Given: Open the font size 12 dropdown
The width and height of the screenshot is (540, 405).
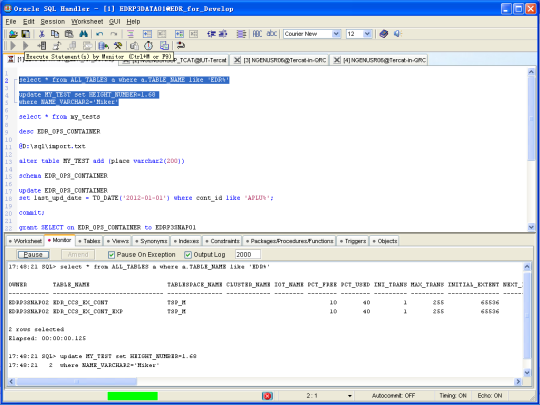Looking at the screenshot, I should point(367,34).
